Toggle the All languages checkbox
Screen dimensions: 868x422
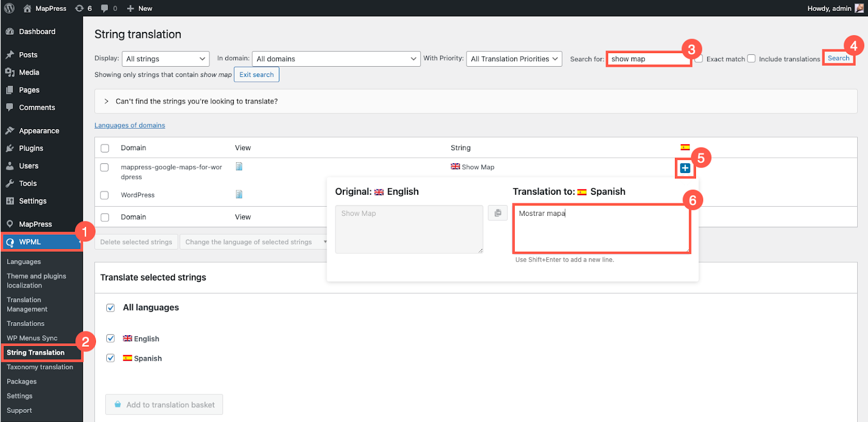click(x=111, y=308)
